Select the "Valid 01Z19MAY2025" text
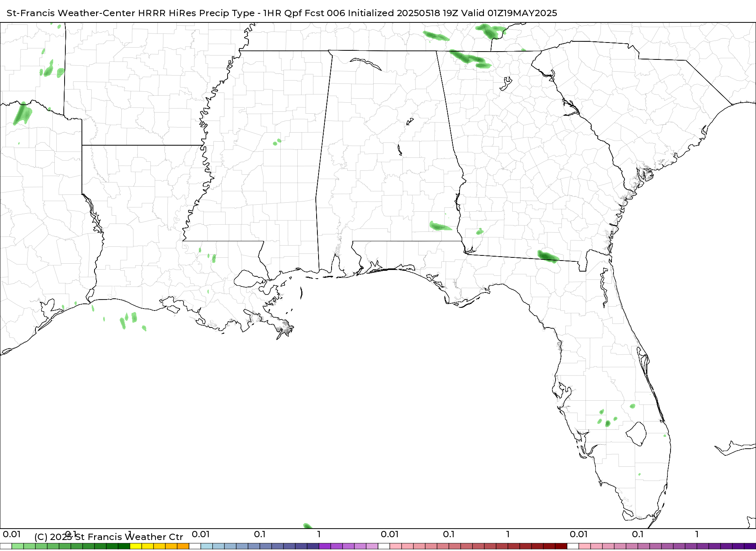The image size is (756, 551). click(509, 13)
